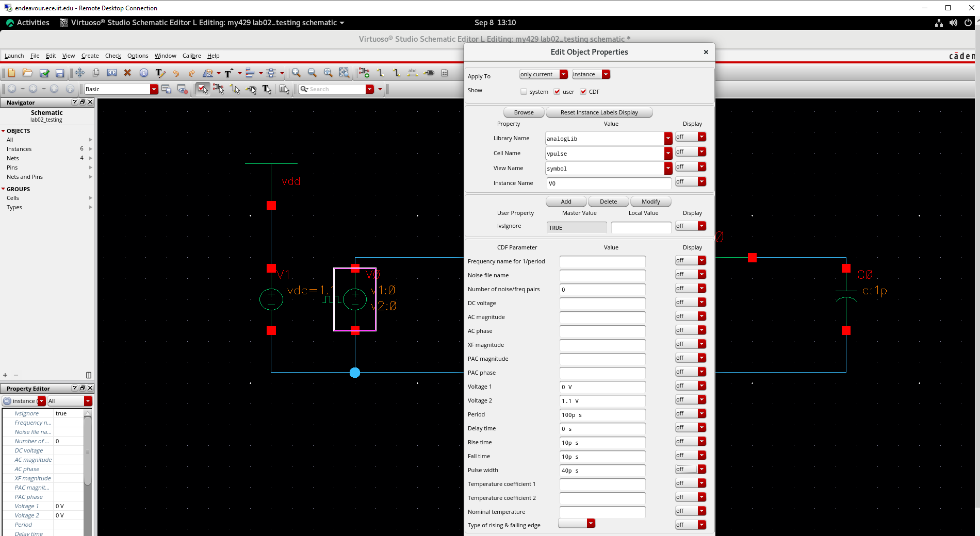Select the Create Wire wide icon
980x536 pixels.
[x=396, y=73]
